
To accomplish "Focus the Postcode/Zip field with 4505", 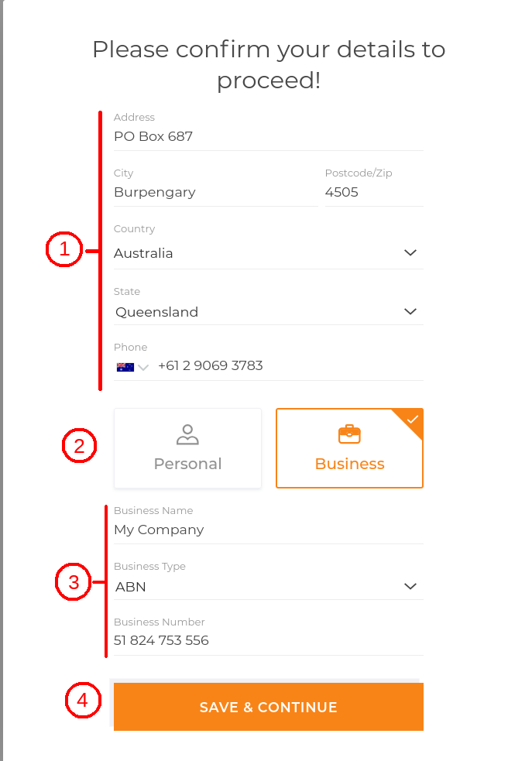I will tap(373, 193).
